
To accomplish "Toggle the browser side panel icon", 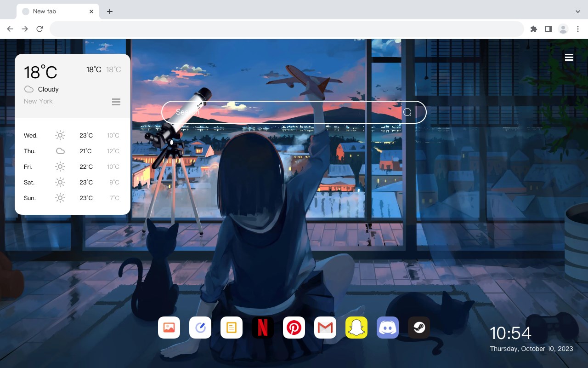I will (x=548, y=29).
